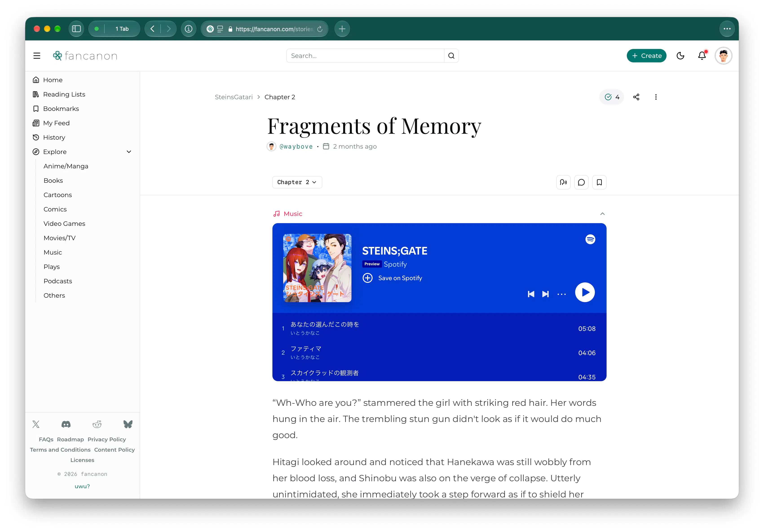Viewport: 764px width, 532px height.
Task: Focus the Search input field
Action: (x=365, y=56)
